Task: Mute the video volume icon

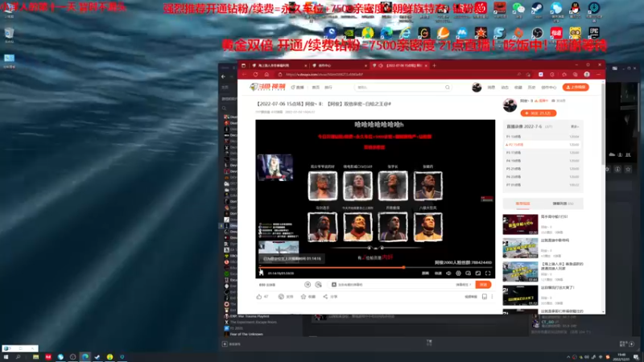Action: pyautogui.click(x=448, y=274)
